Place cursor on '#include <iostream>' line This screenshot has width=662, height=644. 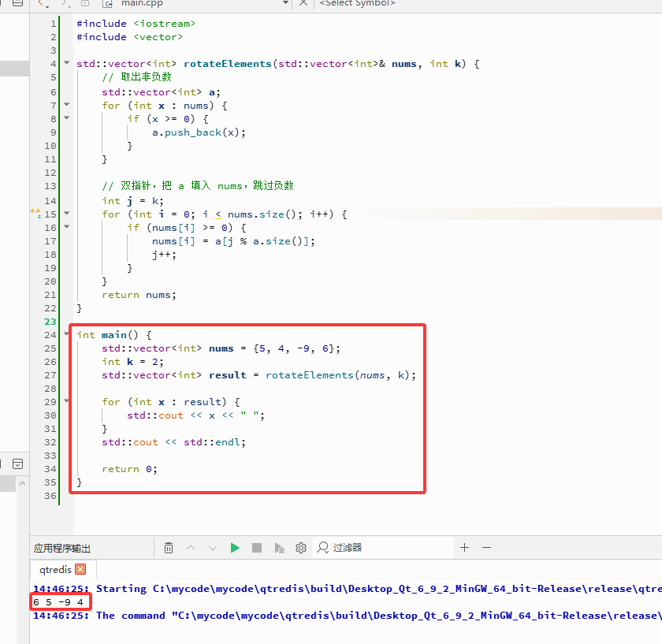coord(136,24)
